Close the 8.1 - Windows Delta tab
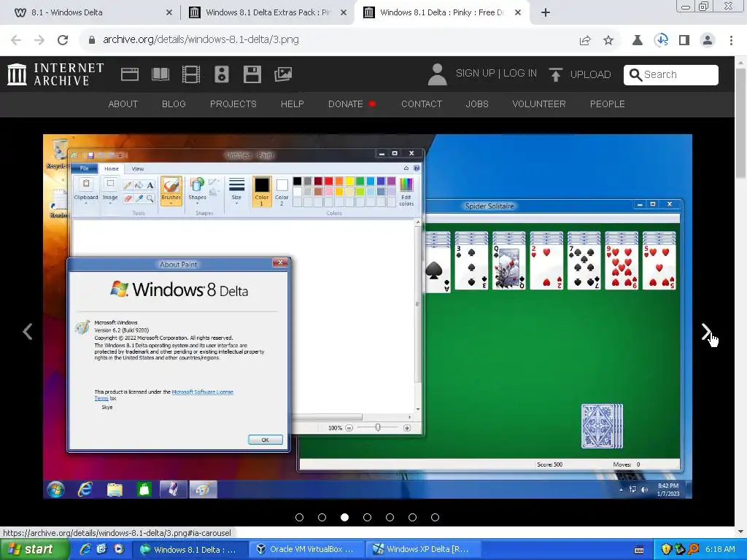This screenshot has width=747, height=560. pyautogui.click(x=169, y=13)
